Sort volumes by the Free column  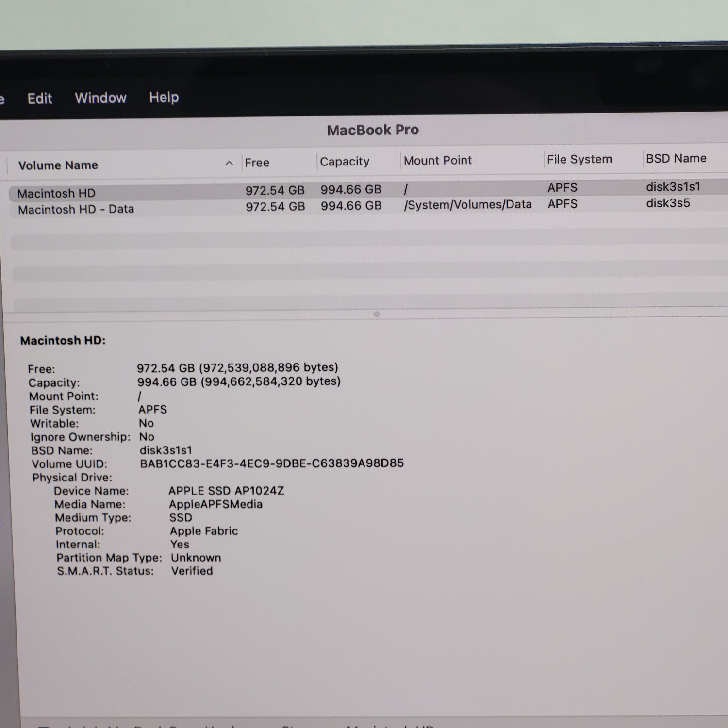(257, 163)
